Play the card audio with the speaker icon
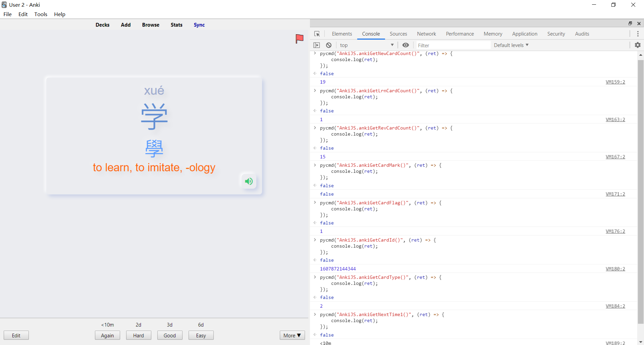Viewport: 644px width, 345px height. (249, 181)
